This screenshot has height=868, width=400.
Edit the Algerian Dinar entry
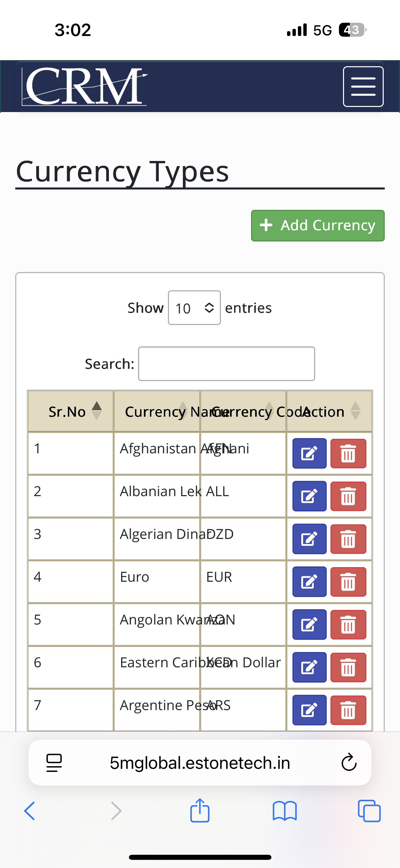point(309,539)
